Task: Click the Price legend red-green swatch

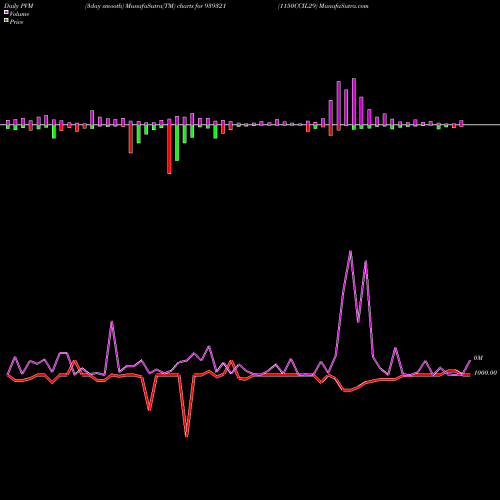Action: [6, 20]
